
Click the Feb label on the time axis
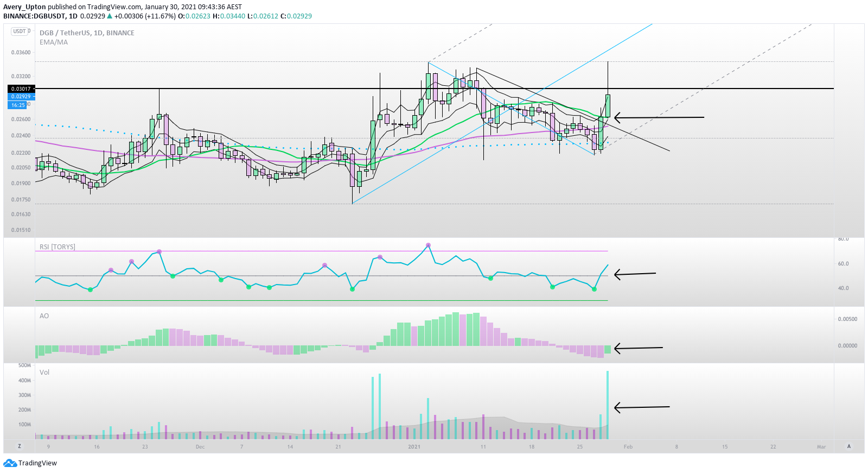[x=628, y=447]
